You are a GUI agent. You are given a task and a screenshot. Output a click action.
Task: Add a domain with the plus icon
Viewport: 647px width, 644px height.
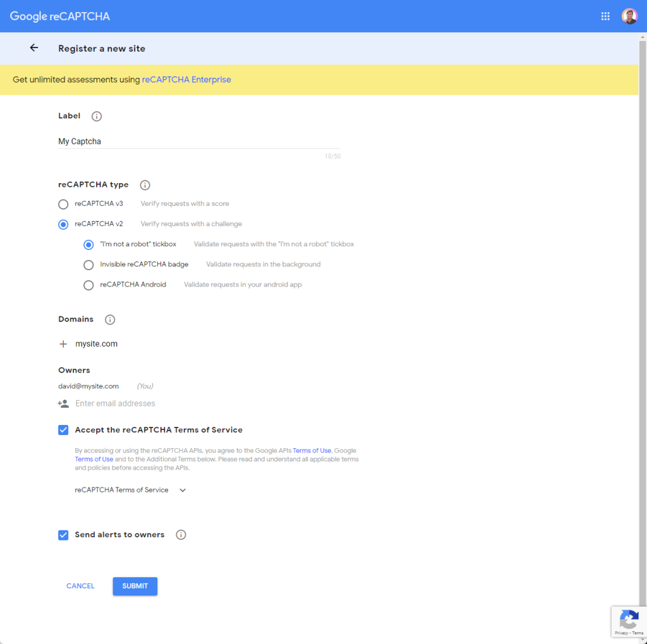(x=63, y=344)
